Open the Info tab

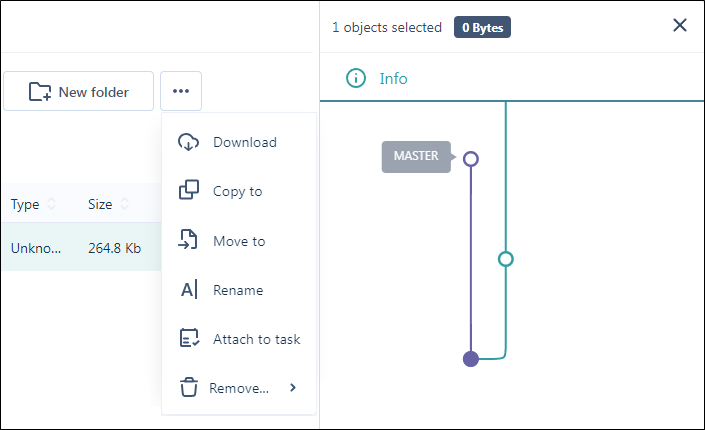coord(393,78)
